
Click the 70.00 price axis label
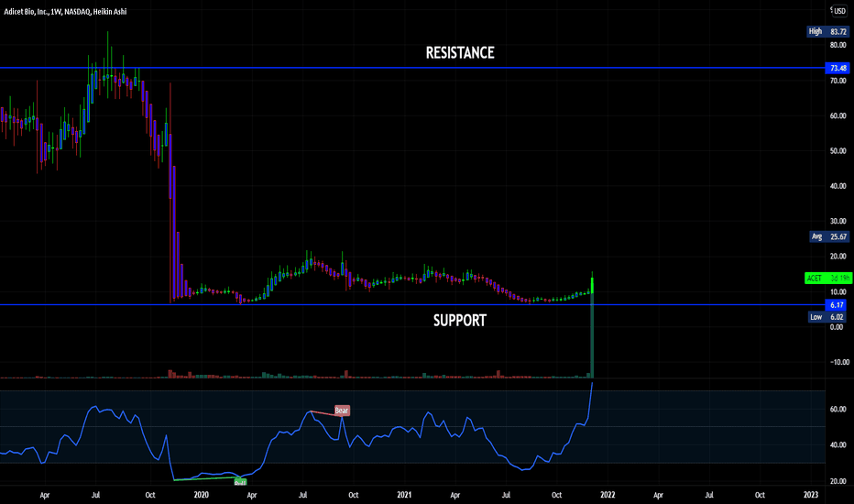tap(838, 81)
